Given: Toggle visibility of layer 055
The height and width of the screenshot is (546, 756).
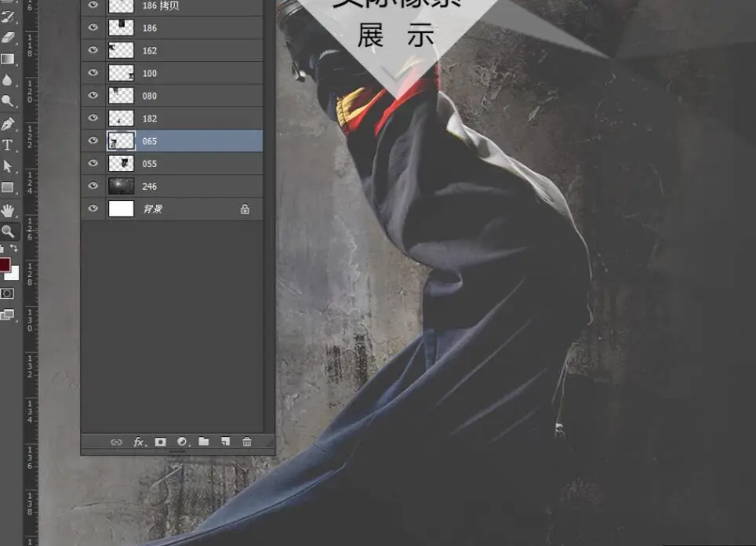Looking at the screenshot, I should tap(93, 163).
